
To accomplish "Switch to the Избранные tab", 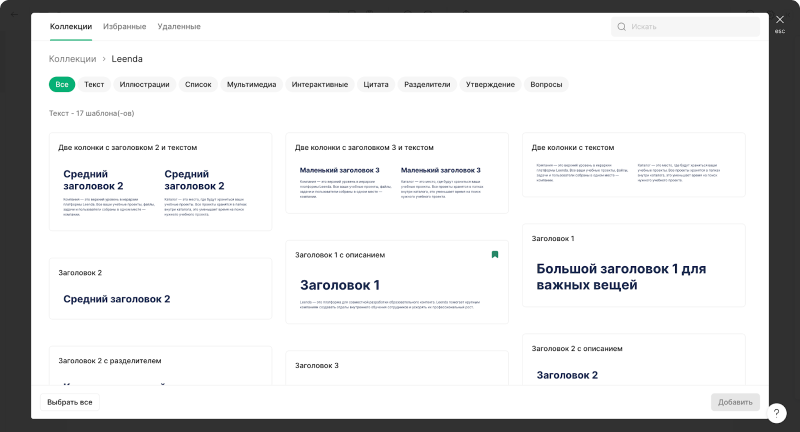I will pyautogui.click(x=124, y=26).
